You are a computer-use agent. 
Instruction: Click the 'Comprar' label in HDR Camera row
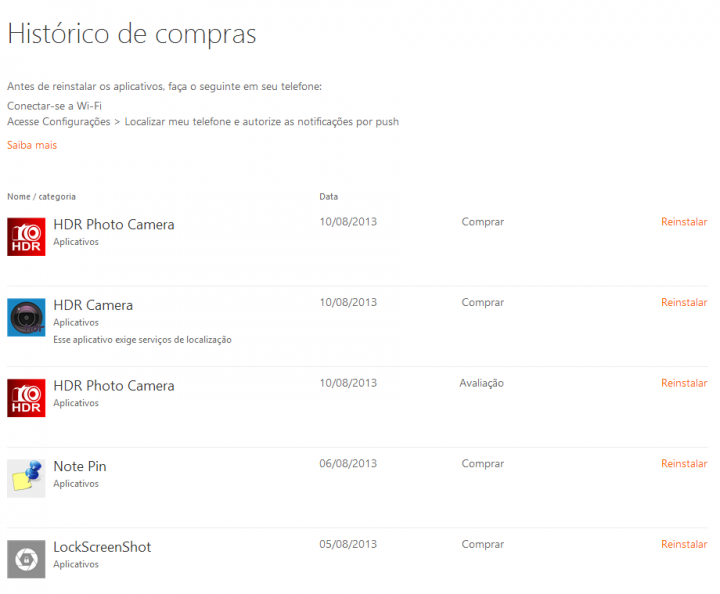click(x=483, y=303)
